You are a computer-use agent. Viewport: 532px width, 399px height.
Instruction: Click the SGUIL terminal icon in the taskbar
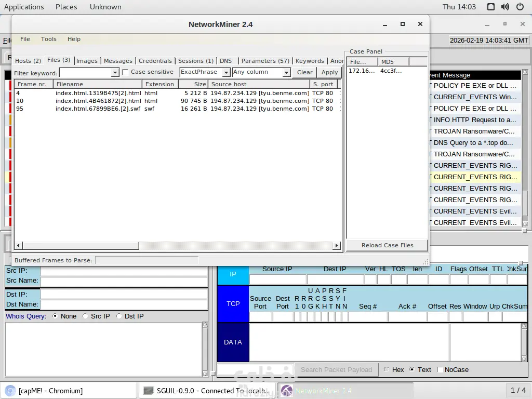coord(149,391)
